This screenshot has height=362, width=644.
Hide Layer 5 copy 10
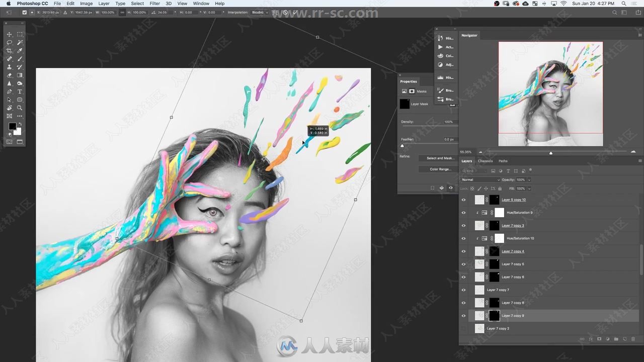[463, 200]
